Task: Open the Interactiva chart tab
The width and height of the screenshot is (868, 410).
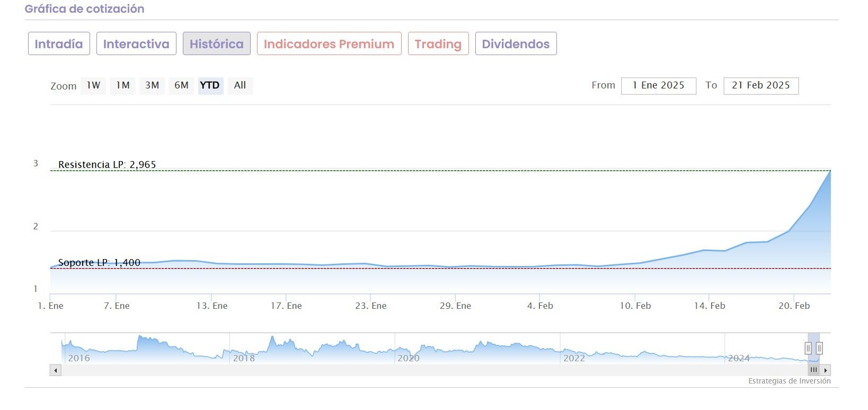Action: 136,44
